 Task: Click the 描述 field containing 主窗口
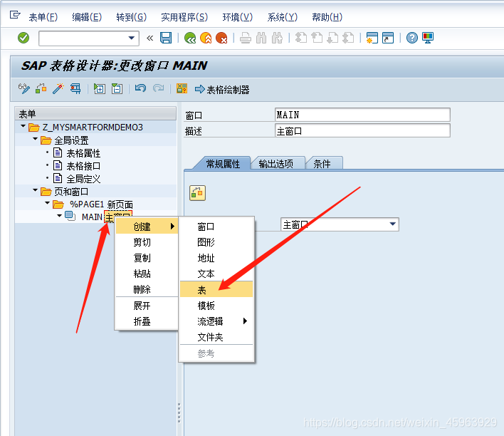point(362,131)
